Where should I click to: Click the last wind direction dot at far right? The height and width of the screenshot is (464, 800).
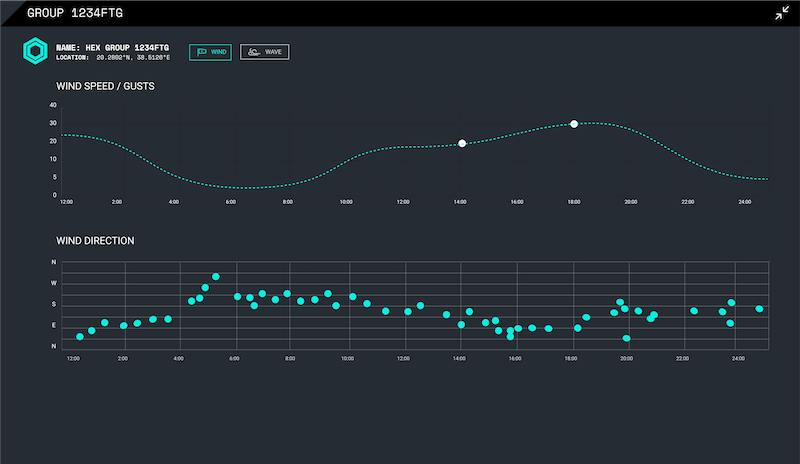(759, 309)
